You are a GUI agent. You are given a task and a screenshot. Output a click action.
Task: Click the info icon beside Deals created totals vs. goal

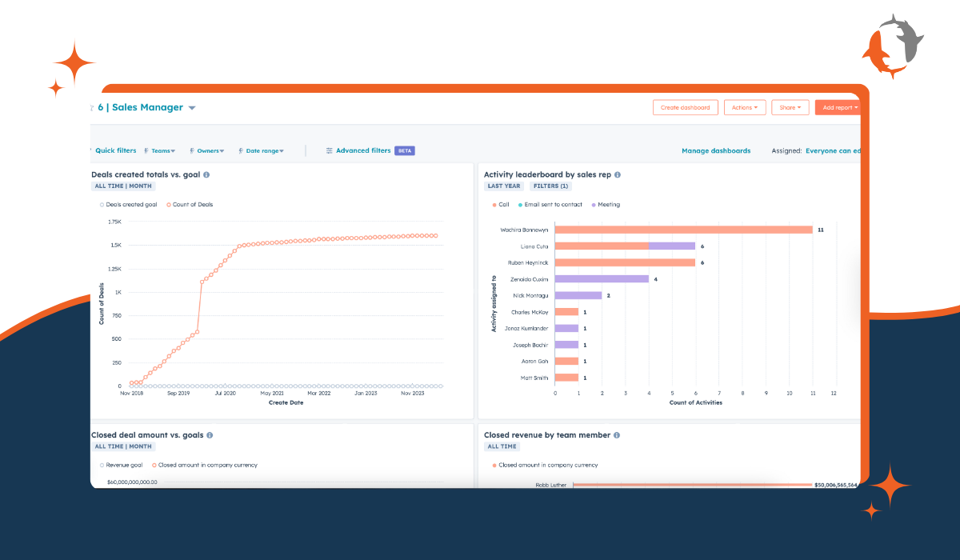tap(207, 174)
